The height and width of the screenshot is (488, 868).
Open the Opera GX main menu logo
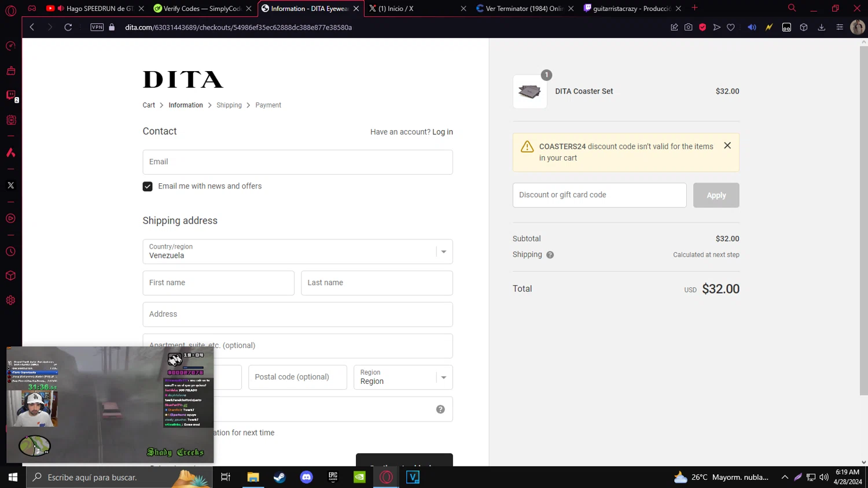pos(10,11)
